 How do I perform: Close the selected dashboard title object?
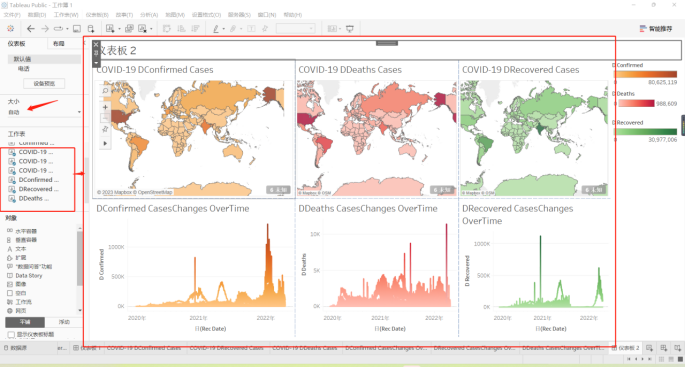[x=96, y=44]
